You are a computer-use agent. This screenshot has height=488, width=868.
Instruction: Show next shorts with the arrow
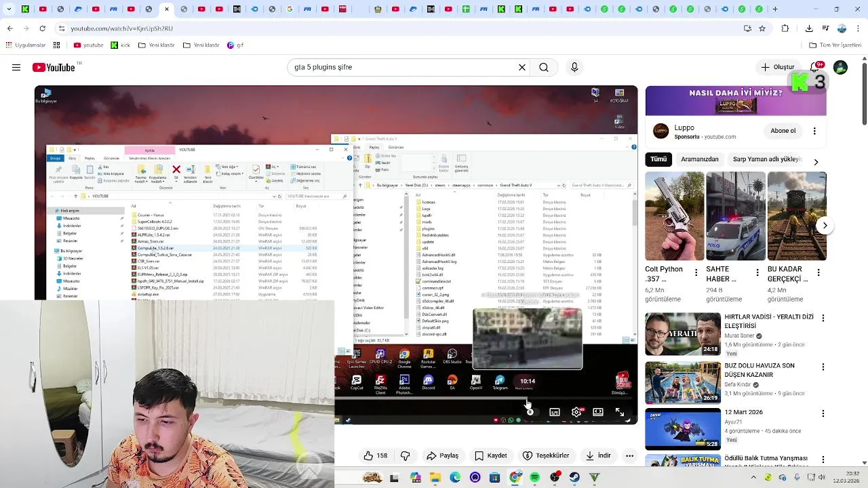click(825, 225)
